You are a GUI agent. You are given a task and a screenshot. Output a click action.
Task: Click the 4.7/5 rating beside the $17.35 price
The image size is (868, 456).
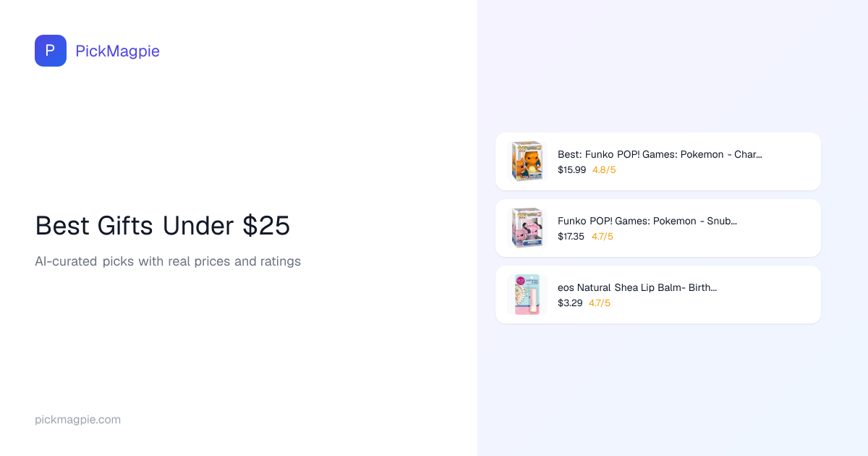point(603,237)
